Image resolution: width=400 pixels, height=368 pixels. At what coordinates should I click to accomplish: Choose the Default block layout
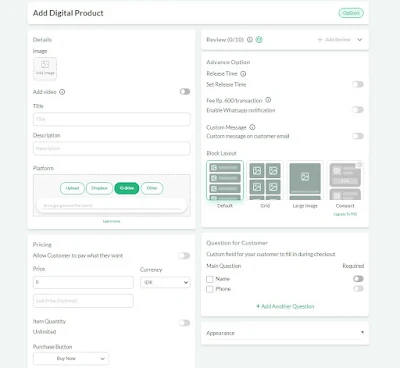coord(225,180)
